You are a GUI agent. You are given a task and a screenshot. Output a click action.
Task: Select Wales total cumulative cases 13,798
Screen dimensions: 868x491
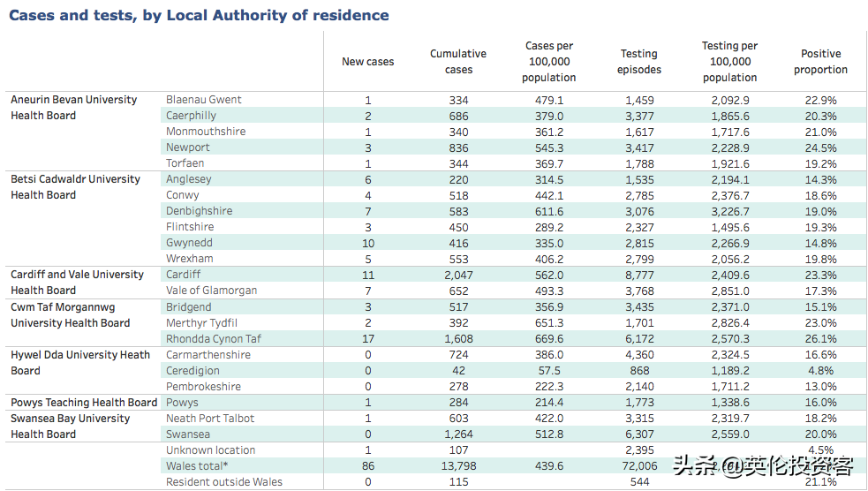(x=458, y=466)
